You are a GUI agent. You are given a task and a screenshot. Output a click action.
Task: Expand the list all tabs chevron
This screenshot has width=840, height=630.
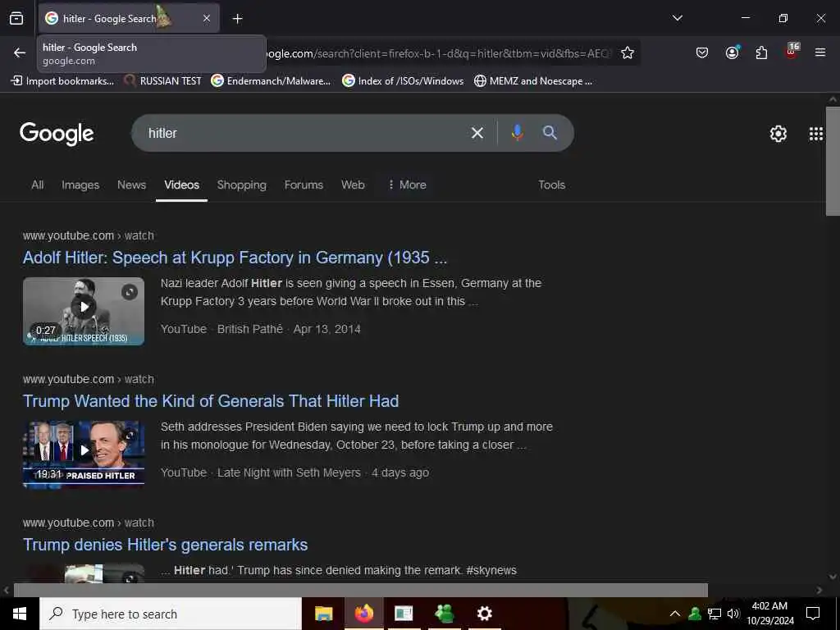coord(677,18)
